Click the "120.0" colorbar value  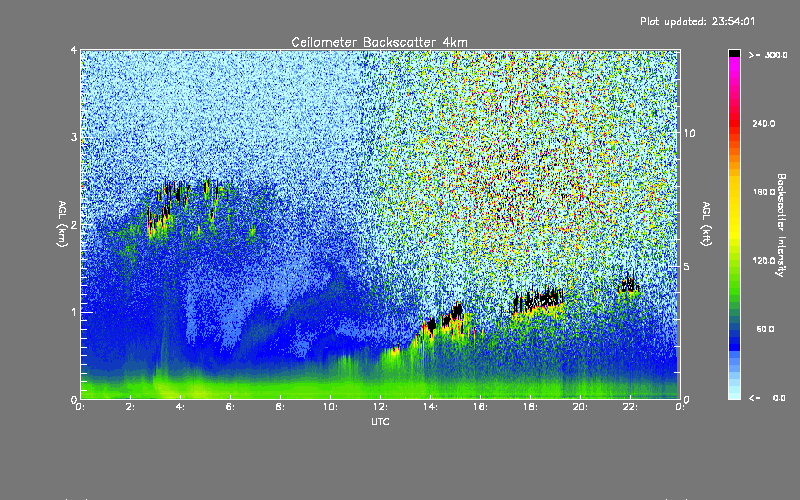point(764,261)
